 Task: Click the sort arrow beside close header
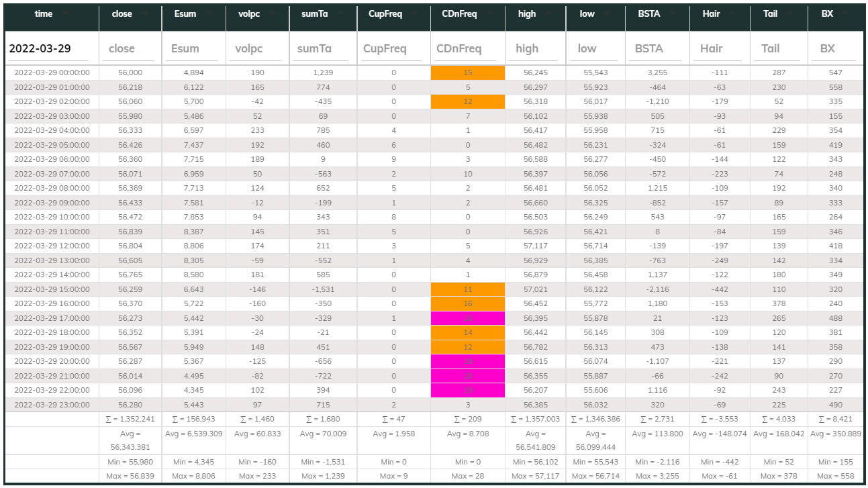point(145,13)
